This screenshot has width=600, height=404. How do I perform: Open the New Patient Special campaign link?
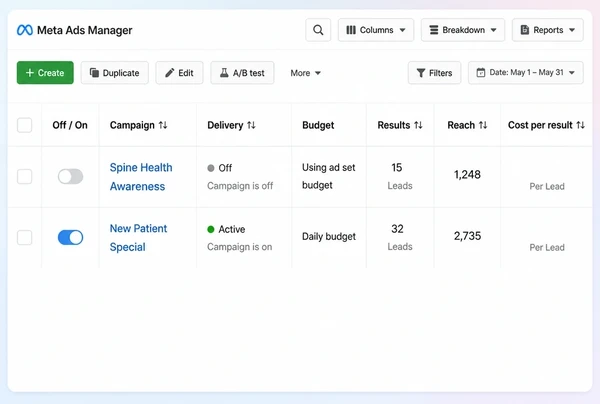tap(138, 238)
